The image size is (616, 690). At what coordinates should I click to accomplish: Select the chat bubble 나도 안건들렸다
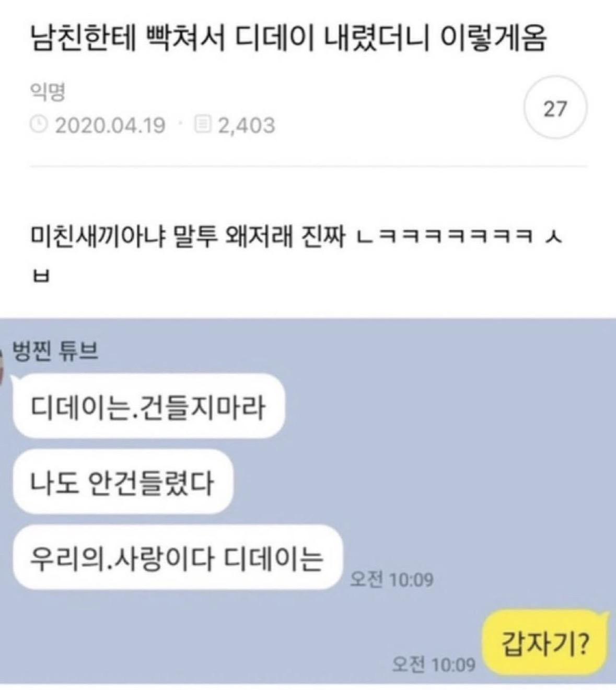(x=123, y=482)
